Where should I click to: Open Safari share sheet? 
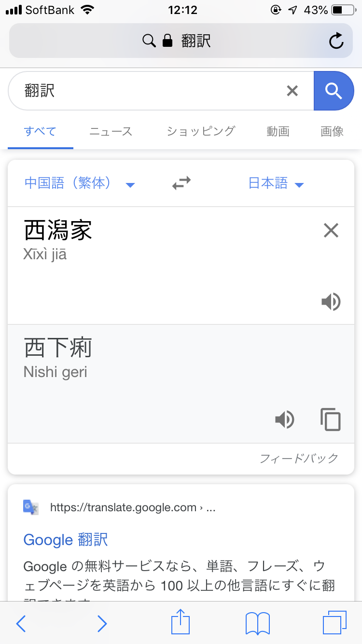tap(181, 622)
